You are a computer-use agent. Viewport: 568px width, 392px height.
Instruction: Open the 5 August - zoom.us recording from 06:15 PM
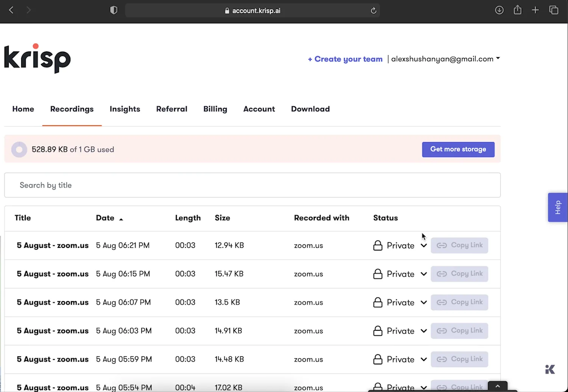click(53, 274)
